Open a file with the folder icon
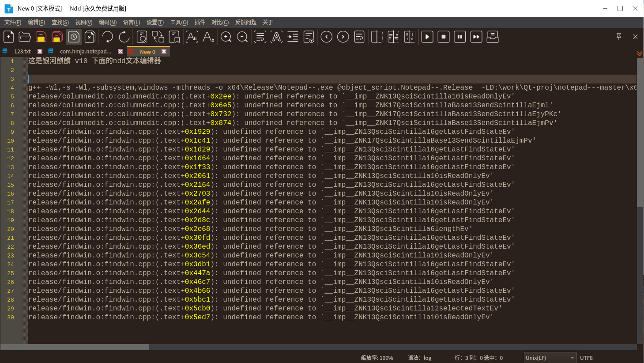The height and width of the screenshot is (363, 644). [x=25, y=37]
